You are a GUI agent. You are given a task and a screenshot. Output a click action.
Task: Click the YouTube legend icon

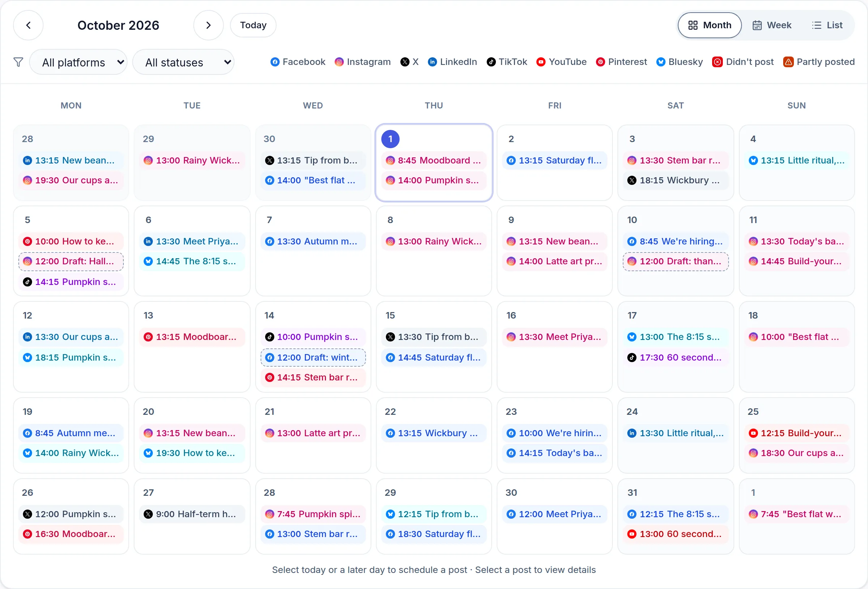[541, 62]
